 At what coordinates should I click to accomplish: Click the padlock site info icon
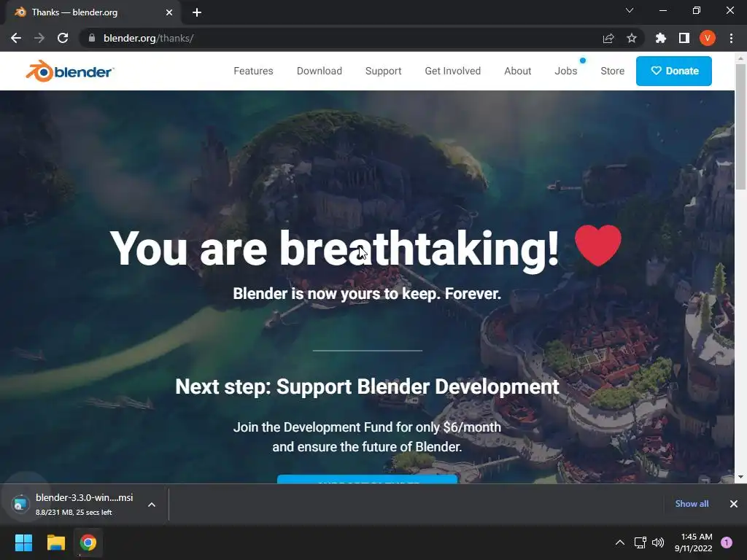click(91, 38)
